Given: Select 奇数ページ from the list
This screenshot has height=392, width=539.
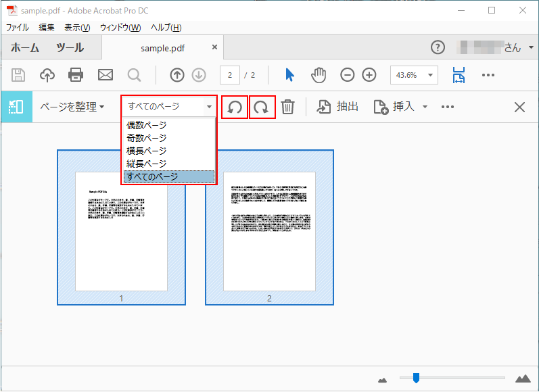Looking at the screenshot, I should coord(169,138).
